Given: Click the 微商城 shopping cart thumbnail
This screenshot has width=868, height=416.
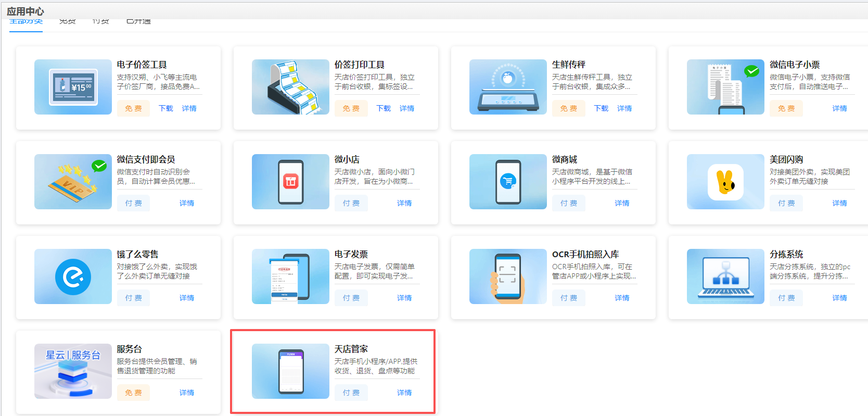Looking at the screenshot, I should coord(508,182).
